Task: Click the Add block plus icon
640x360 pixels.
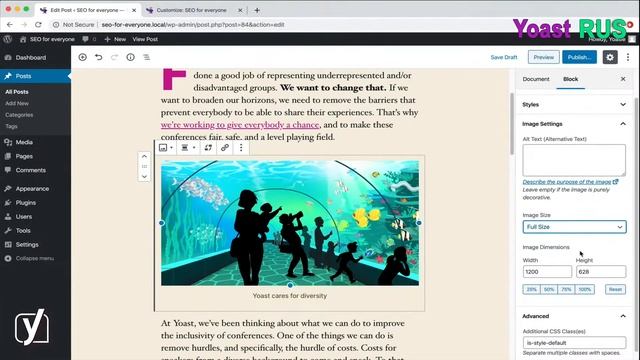Action: (x=82, y=57)
